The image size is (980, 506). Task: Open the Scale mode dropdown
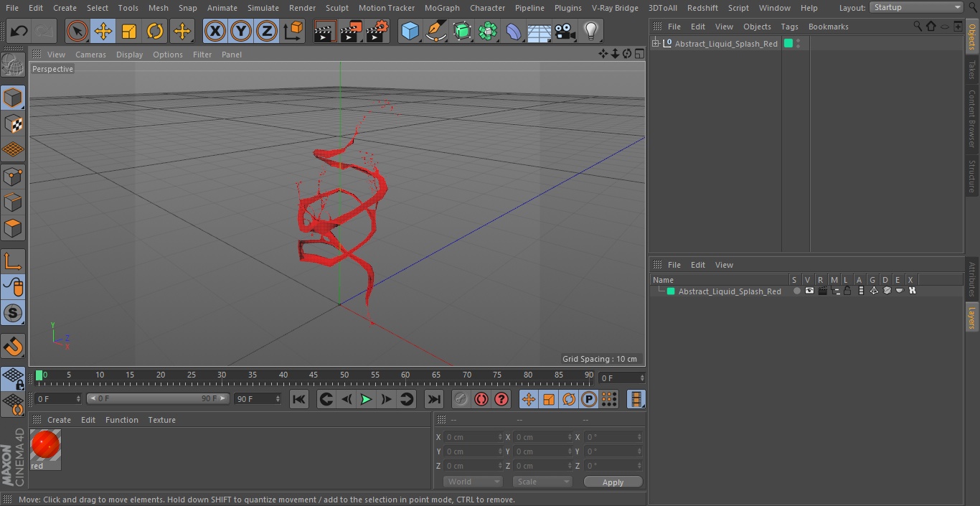(x=542, y=482)
